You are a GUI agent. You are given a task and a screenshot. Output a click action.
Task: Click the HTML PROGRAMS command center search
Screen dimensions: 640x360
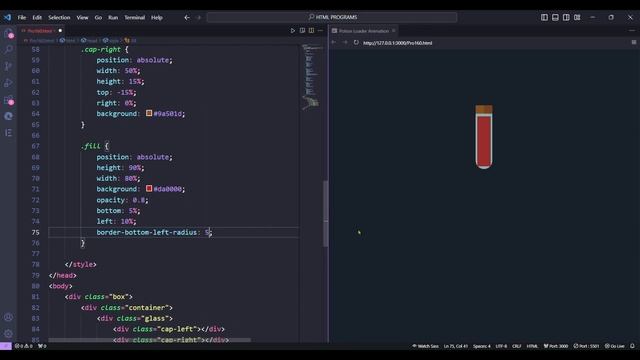coord(332,17)
